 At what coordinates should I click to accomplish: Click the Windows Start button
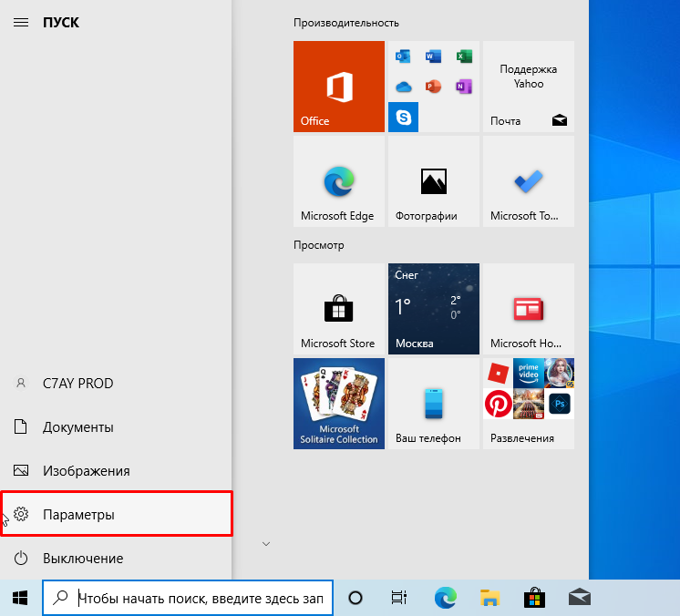point(20,598)
